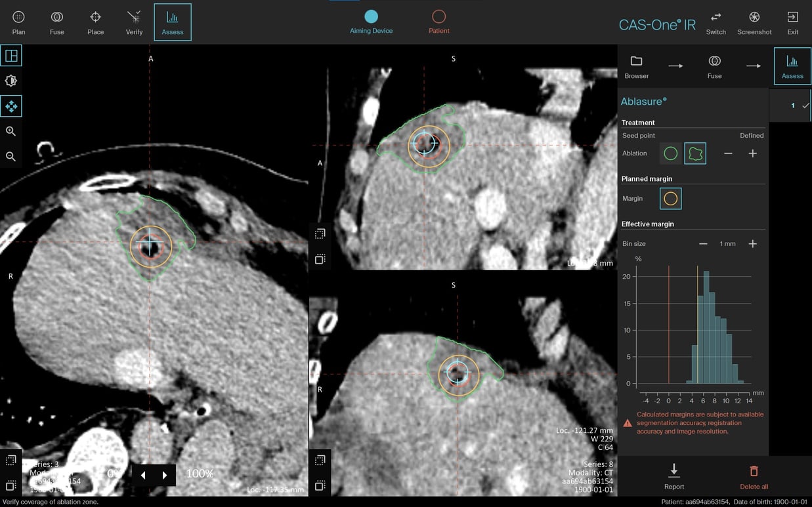Choose the freeform ablation contour option
The image size is (812, 507).
695,153
